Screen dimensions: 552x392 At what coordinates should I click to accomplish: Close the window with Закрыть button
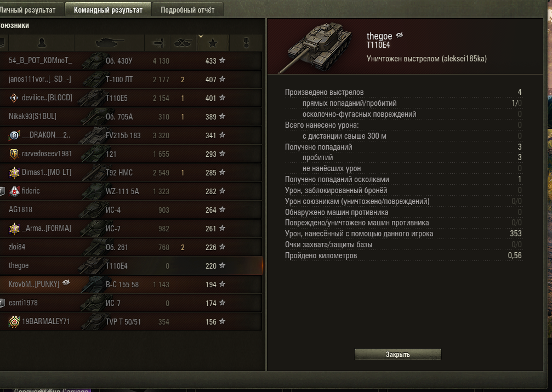click(397, 354)
